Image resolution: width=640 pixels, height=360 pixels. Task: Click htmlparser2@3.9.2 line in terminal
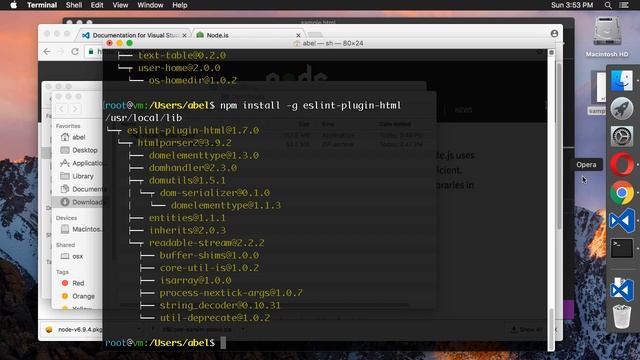point(184,143)
